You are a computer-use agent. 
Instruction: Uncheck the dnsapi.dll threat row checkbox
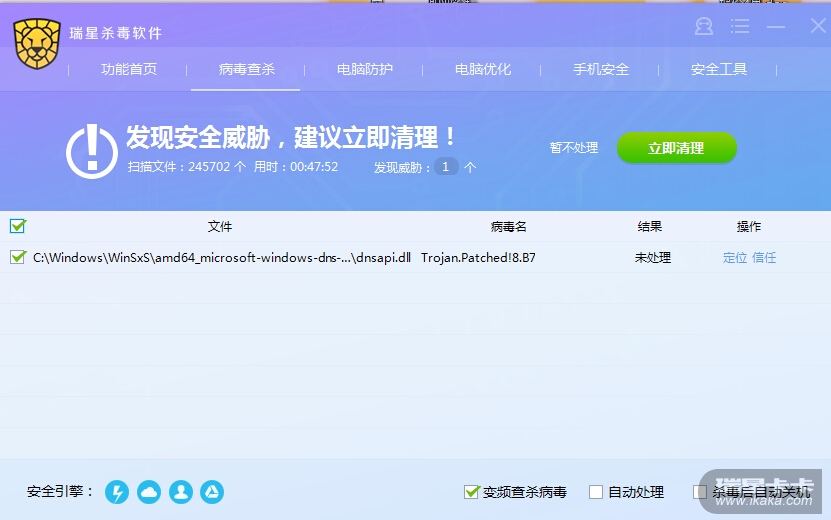[17, 258]
